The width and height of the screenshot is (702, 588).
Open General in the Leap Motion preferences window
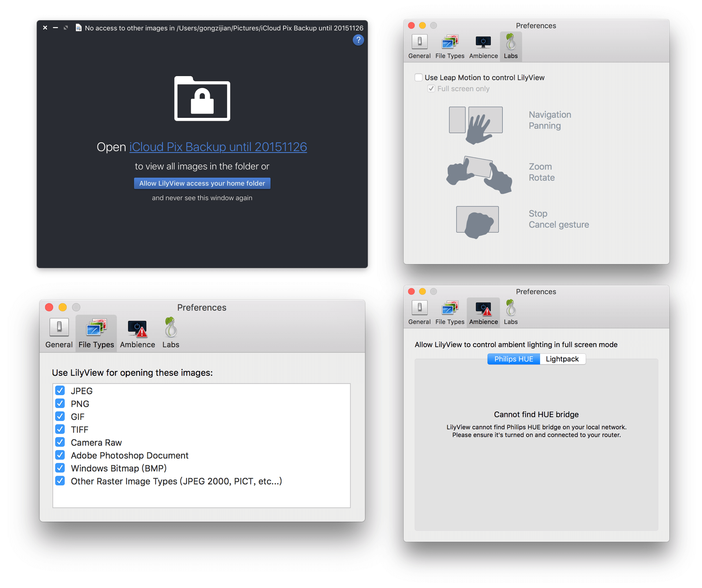[419, 47]
